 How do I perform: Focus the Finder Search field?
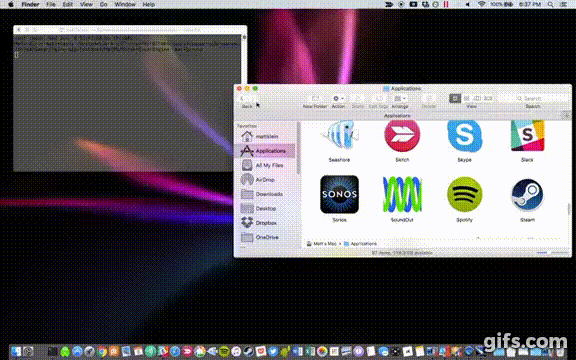(532, 98)
